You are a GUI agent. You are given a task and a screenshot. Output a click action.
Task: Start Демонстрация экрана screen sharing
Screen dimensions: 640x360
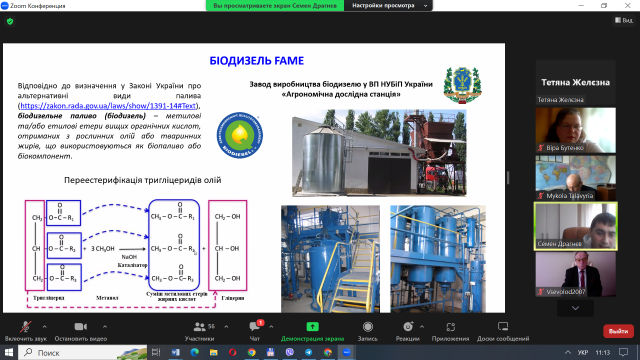pos(312,331)
